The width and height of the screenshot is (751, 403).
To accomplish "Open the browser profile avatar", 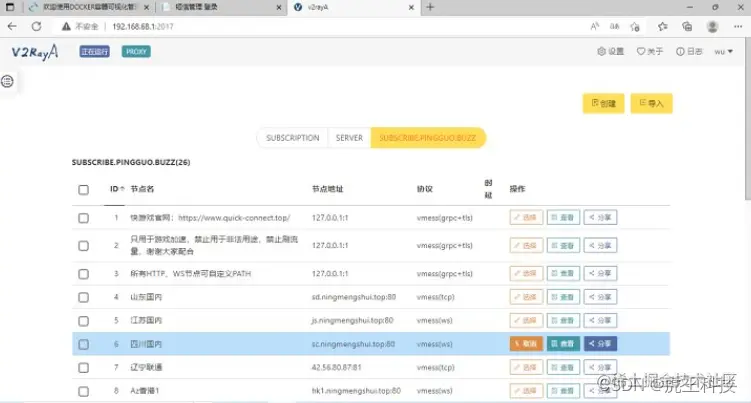I will [x=712, y=26].
